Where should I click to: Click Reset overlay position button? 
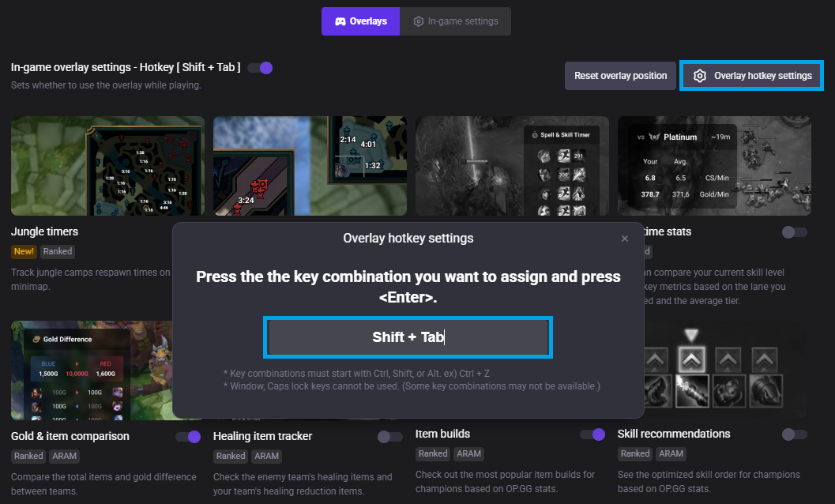[x=620, y=76]
